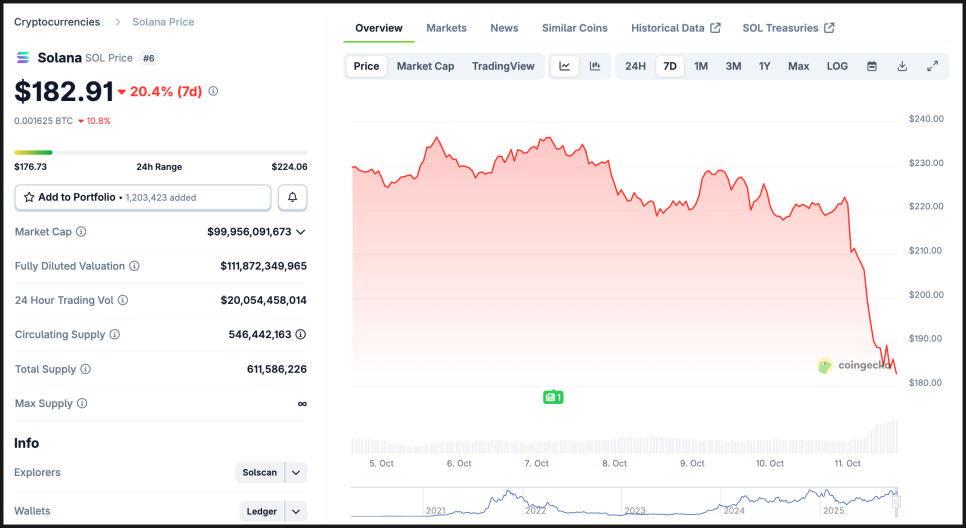The height and width of the screenshot is (528, 966).
Task: Switch to candlestick chart view icon
Action: [595, 66]
